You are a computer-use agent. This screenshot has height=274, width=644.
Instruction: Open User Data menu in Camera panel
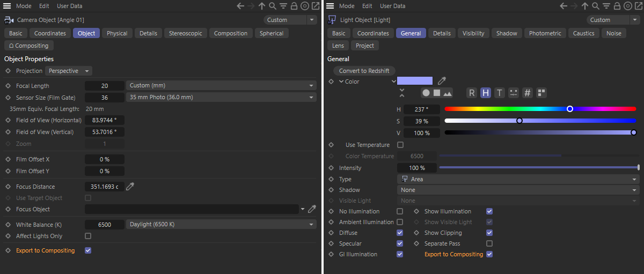click(70, 6)
